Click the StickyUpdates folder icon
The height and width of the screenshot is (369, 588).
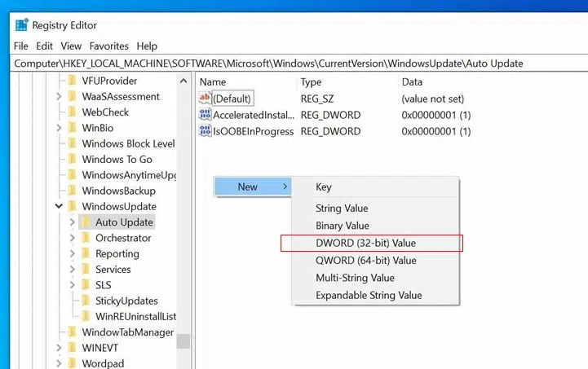coord(86,301)
